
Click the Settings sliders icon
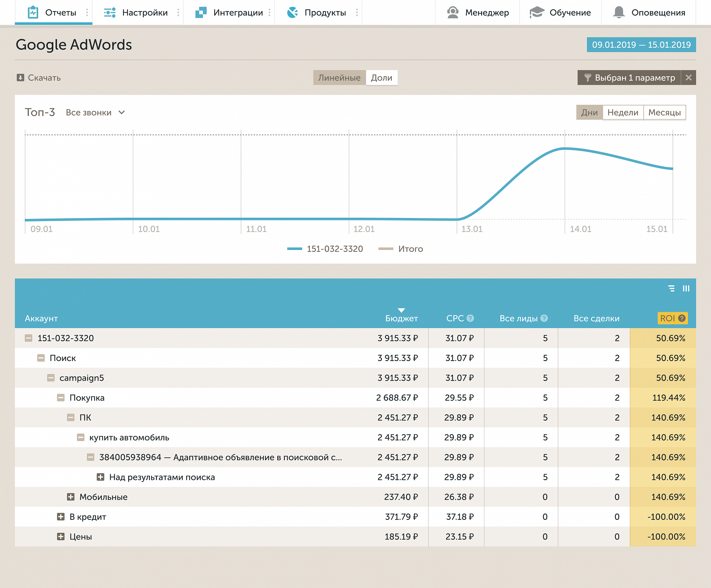pyautogui.click(x=110, y=12)
